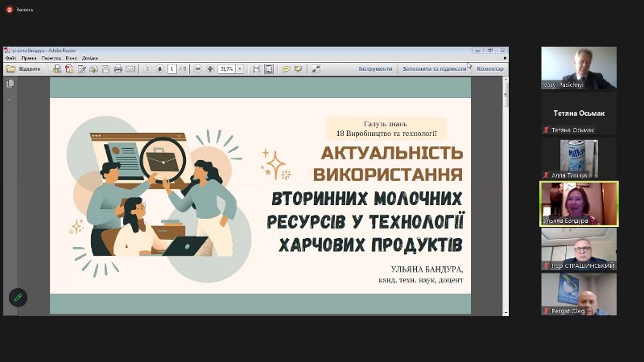Click muted mic icon of Алла Тимчук
The image size is (644, 362).
pyautogui.click(x=546, y=175)
